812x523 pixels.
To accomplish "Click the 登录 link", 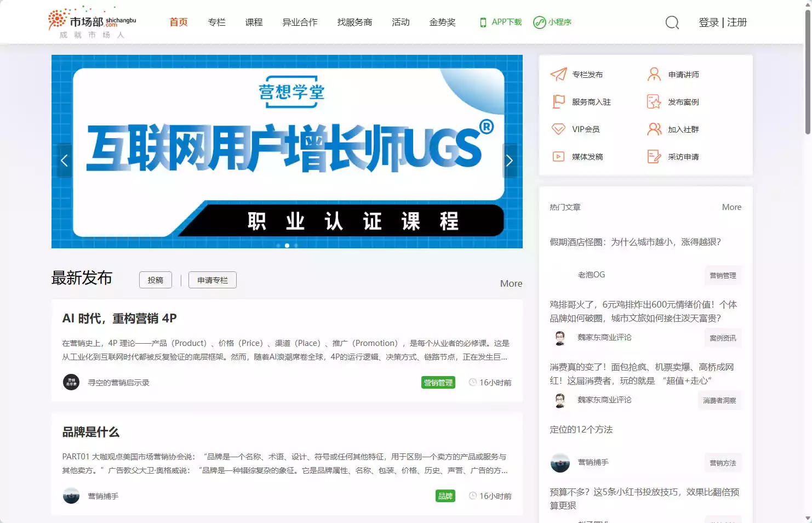I will tap(708, 22).
